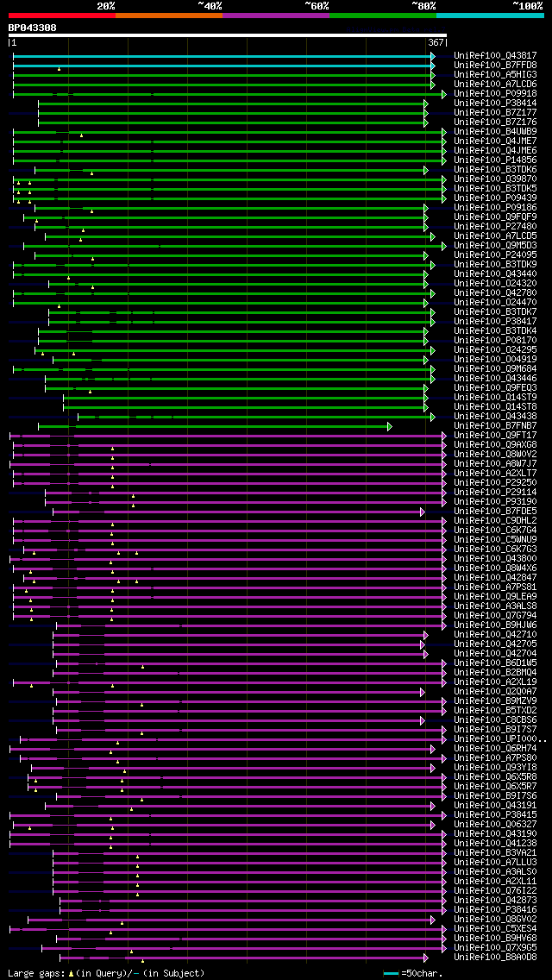
Task: Select the UniRef100_Q41238 label
Action: [x=495, y=844]
